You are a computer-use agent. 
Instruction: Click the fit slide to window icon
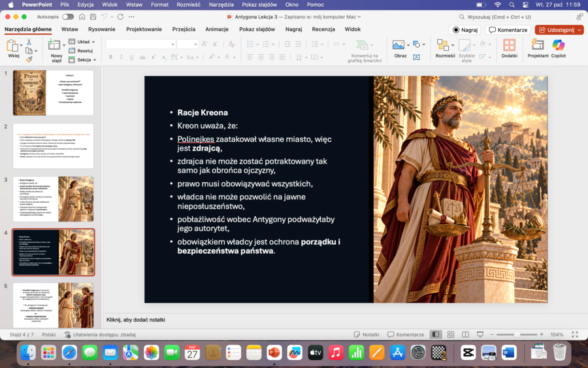click(575, 334)
